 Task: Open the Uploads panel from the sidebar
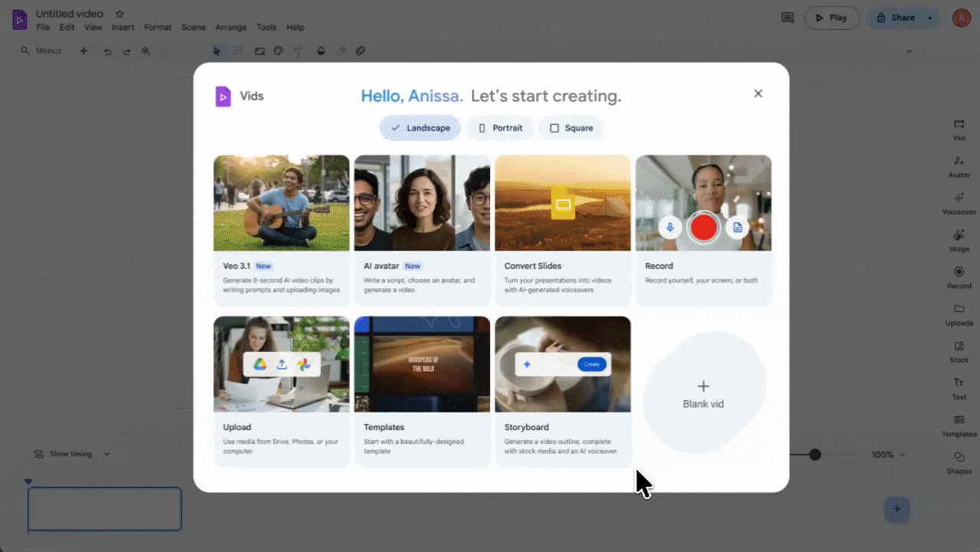pos(959,315)
